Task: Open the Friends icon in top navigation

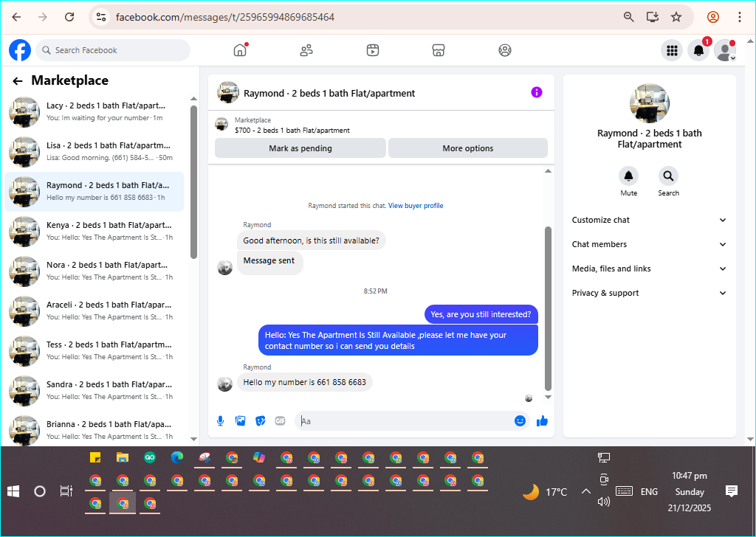Action: [306, 50]
